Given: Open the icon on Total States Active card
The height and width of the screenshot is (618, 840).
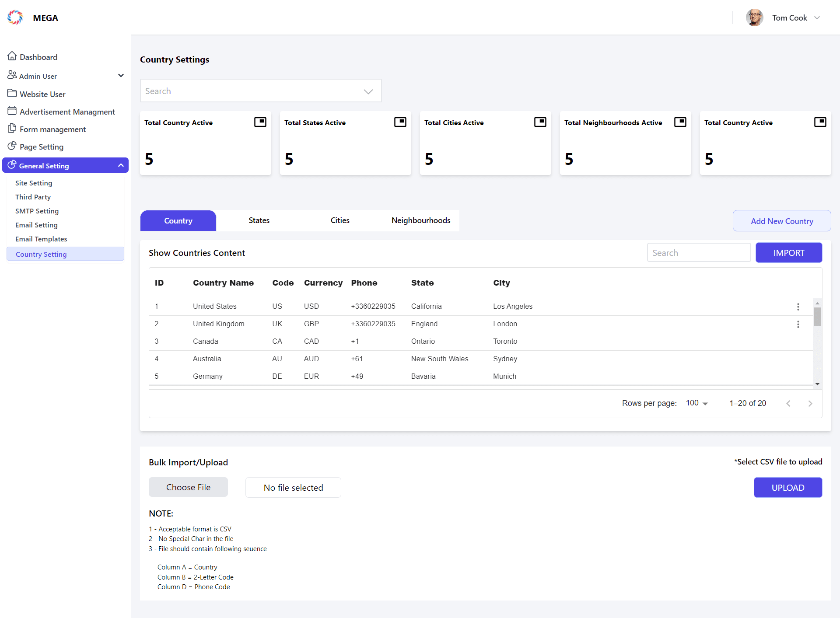Looking at the screenshot, I should [400, 122].
